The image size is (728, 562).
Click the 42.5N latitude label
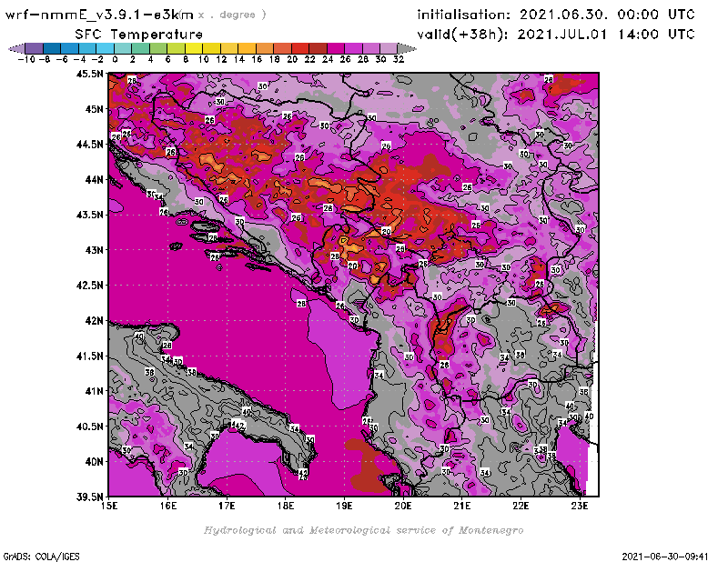pos(89,286)
